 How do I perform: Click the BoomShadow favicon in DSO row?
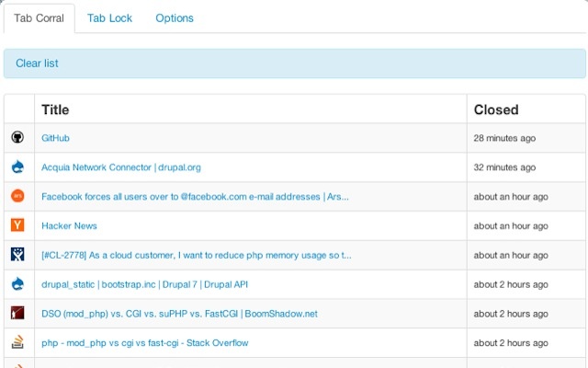click(x=17, y=314)
